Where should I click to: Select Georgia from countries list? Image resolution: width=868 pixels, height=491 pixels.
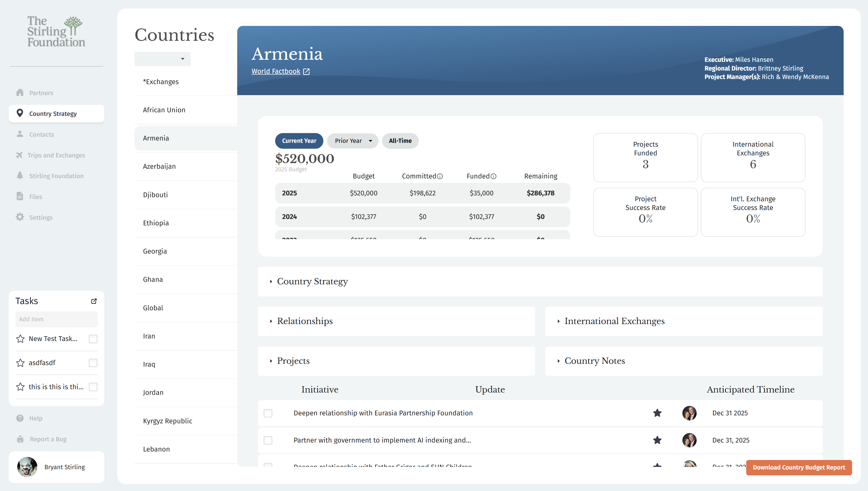[x=155, y=251]
